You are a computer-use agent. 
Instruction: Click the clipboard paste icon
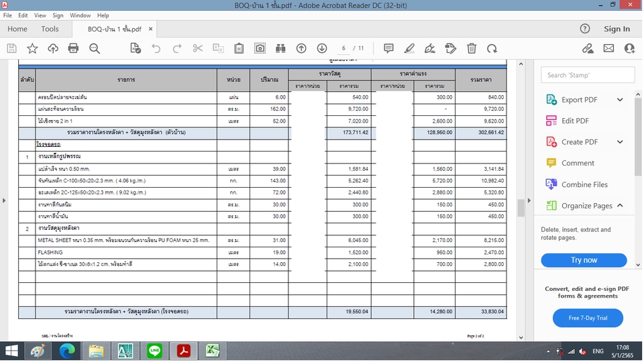pos(239,48)
